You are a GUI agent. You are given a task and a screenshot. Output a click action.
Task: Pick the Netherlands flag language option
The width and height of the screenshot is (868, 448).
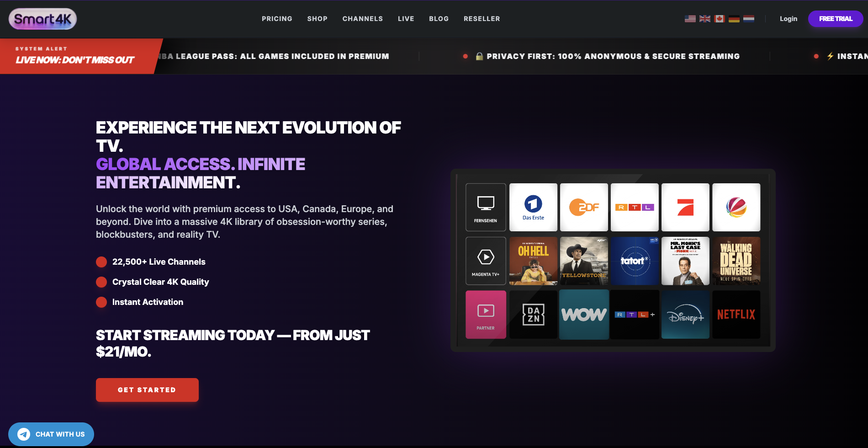(749, 19)
